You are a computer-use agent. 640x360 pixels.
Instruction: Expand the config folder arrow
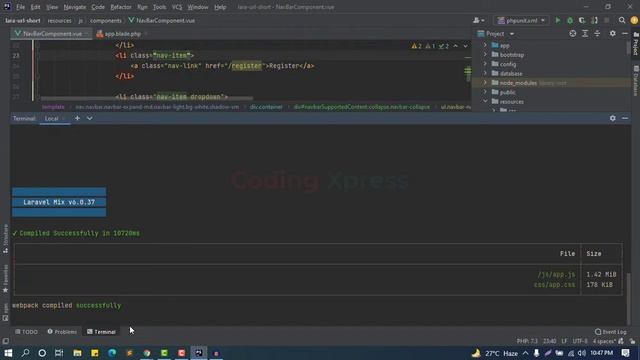tap(485, 64)
